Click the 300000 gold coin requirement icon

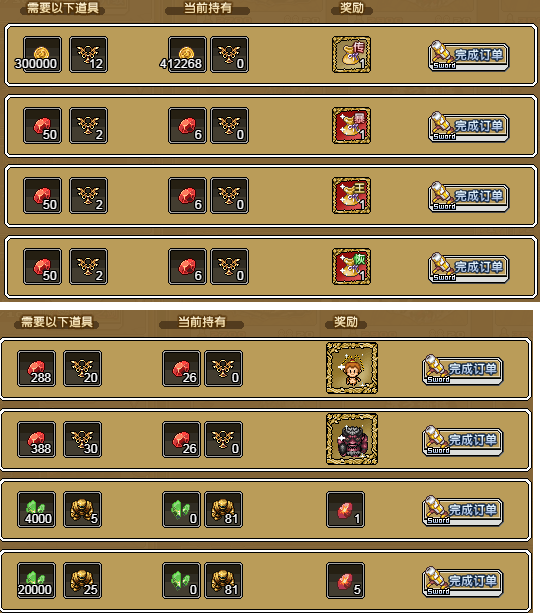42,54
